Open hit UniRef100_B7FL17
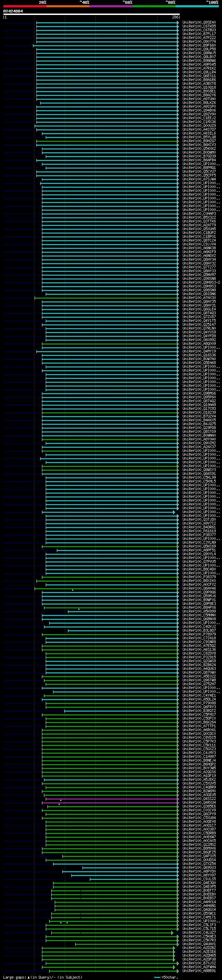 click(199, 34)
